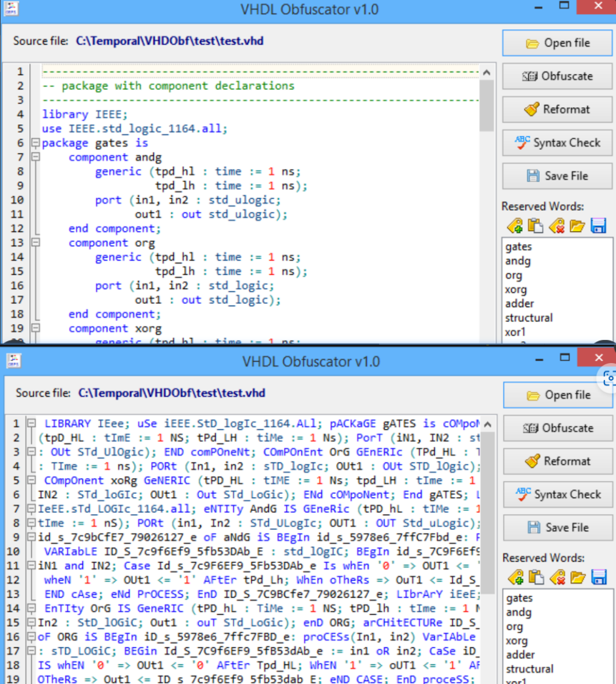Image resolution: width=616 pixels, height=684 pixels.
Task: Open a new source file
Action: tap(556, 43)
